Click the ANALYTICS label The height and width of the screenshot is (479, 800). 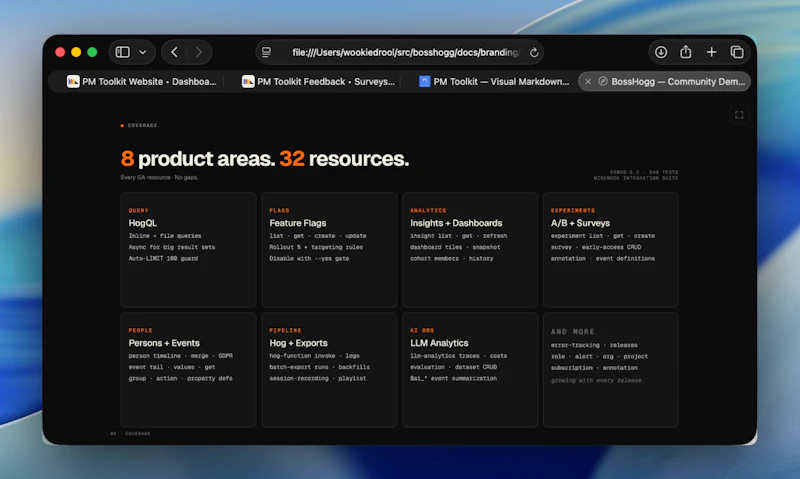pos(428,210)
